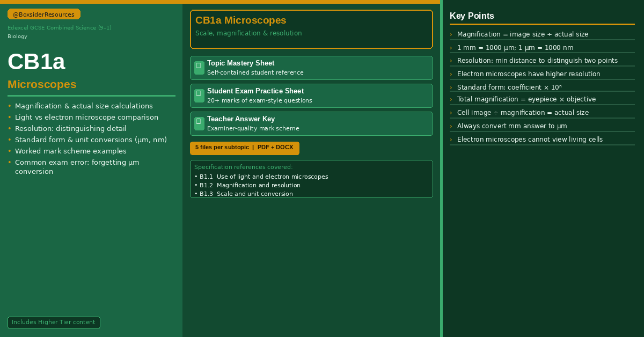Click 'B1.1 Use of light and electron microscopes'
The height and width of the screenshot is (337, 644).
(264, 177)
